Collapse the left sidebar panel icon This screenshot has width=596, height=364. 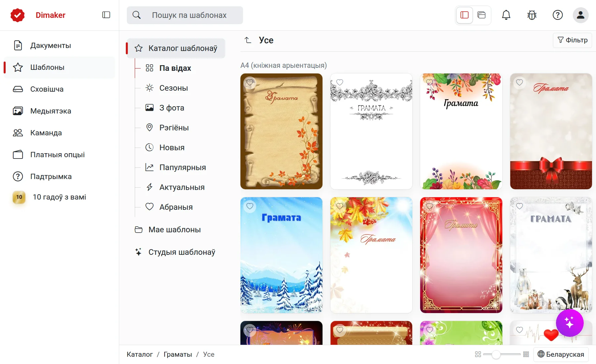click(106, 15)
